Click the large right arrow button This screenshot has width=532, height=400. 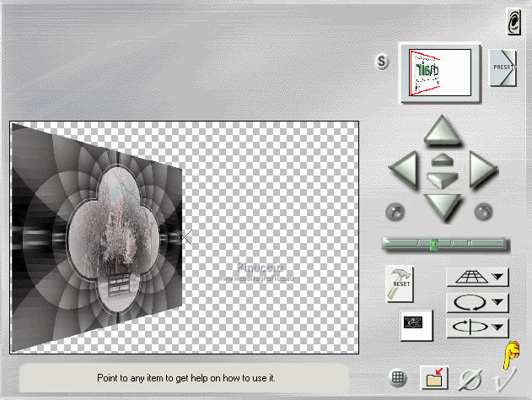(483, 170)
